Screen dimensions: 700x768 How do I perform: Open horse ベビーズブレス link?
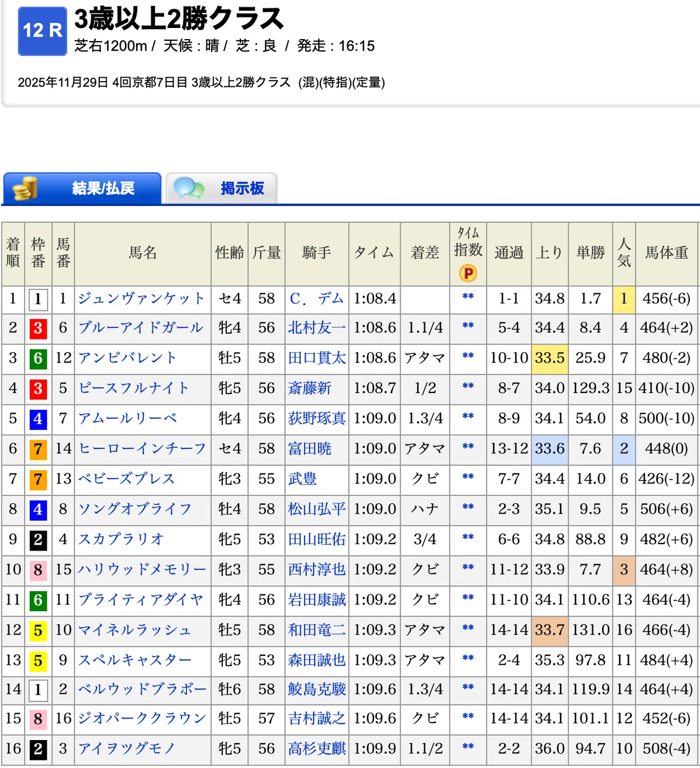pos(127,479)
